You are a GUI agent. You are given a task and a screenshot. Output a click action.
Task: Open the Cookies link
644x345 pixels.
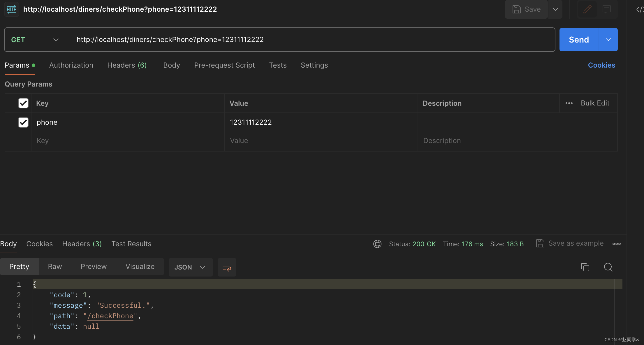[x=601, y=65]
